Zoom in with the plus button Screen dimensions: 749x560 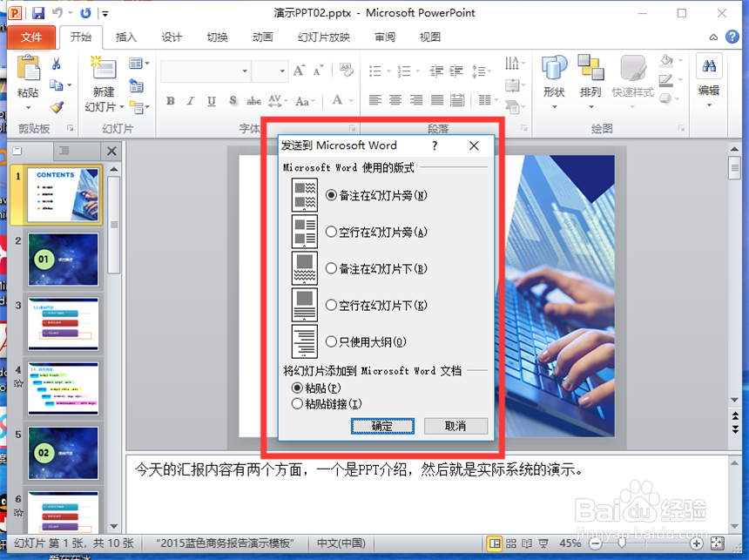697,543
